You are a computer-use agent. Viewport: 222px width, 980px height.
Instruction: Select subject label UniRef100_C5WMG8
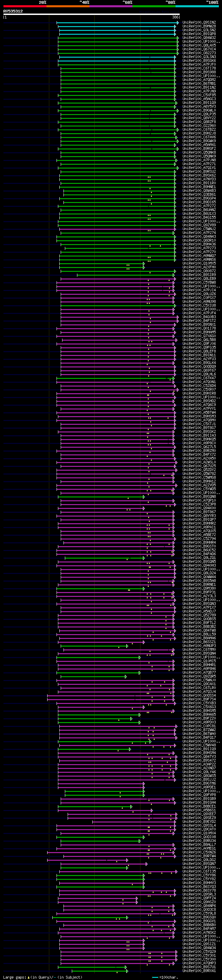(x=199, y=477)
